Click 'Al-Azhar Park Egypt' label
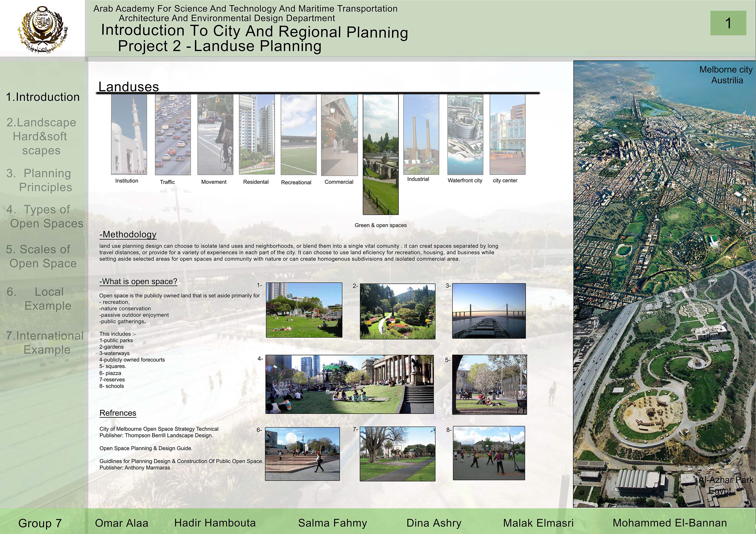756x534 pixels. [726, 486]
